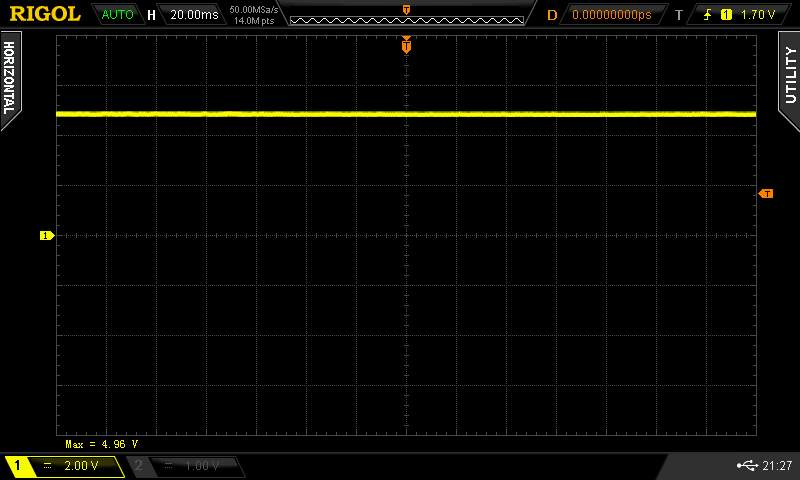
Task: Toggle channel 1 using its yellow badge
Action: coord(17,466)
